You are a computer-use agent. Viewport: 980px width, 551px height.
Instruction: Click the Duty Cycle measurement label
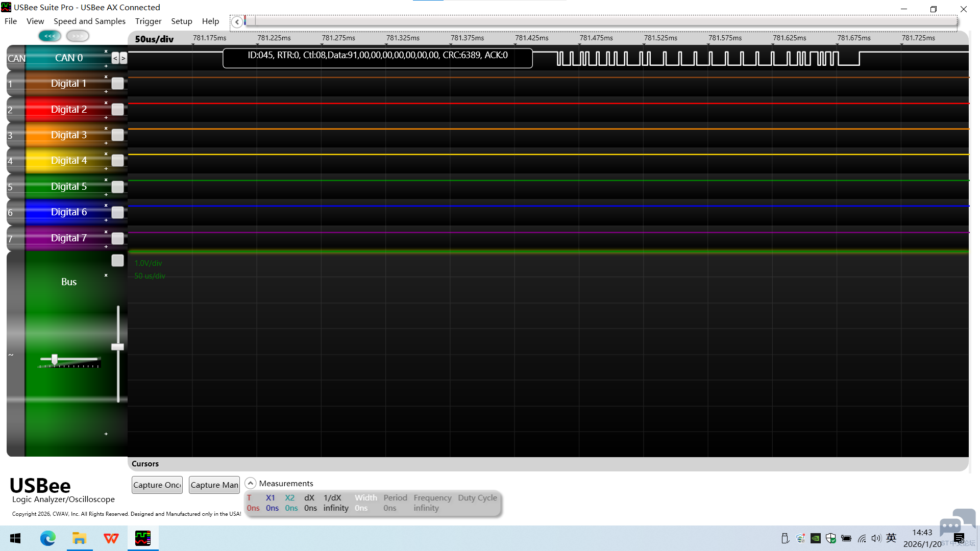click(x=477, y=498)
